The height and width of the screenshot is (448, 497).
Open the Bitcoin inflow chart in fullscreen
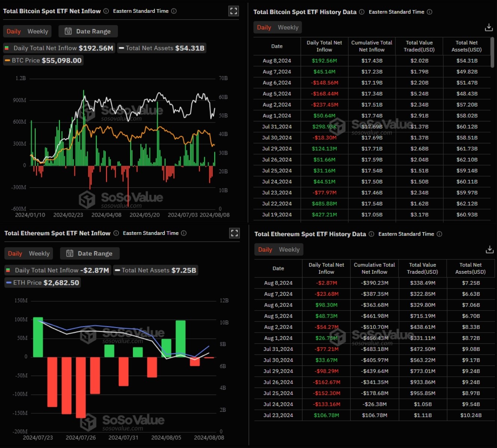coord(233,11)
